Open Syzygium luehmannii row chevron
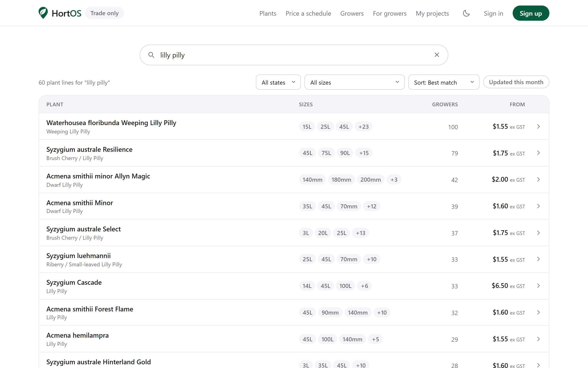This screenshot has height=368, width=588. [538, 259]
